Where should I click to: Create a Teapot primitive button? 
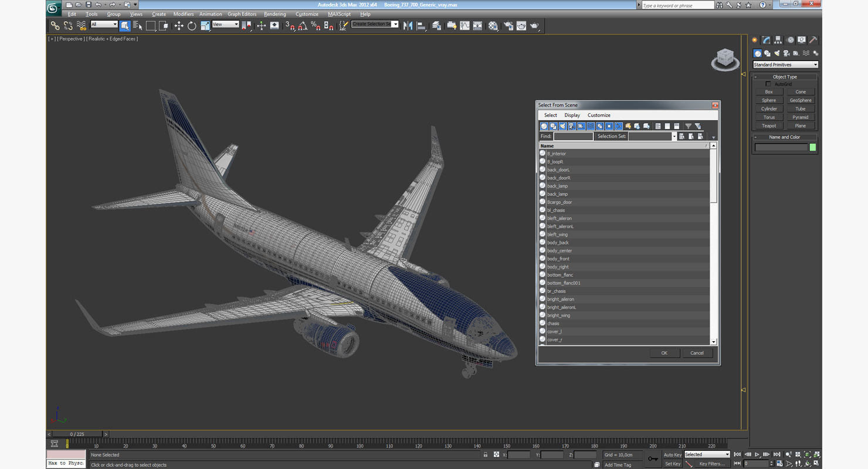pyautogui.click(x=769, y=126)
